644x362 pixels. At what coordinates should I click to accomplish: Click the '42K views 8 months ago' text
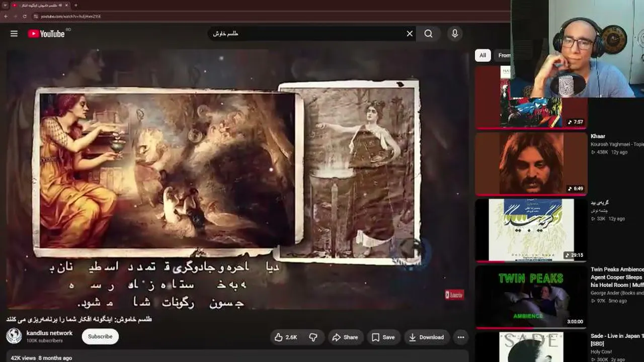[41, 358]
